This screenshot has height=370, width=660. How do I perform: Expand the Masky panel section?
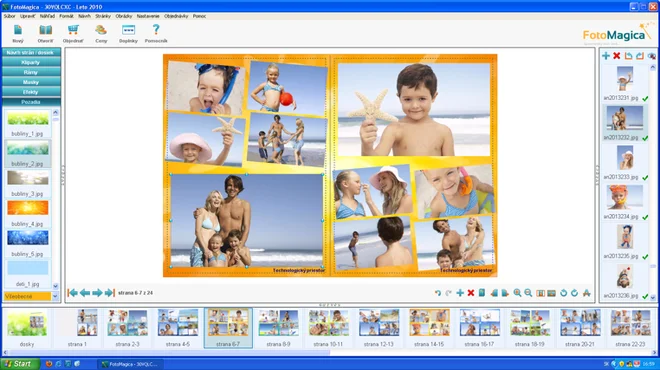pyautogui.click(x=31, y=82)
